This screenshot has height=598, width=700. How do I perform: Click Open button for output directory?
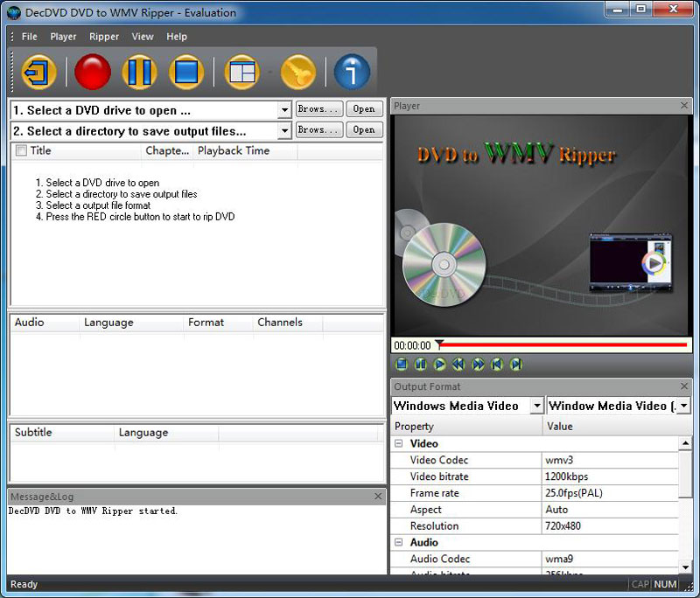tap(364, 129)
